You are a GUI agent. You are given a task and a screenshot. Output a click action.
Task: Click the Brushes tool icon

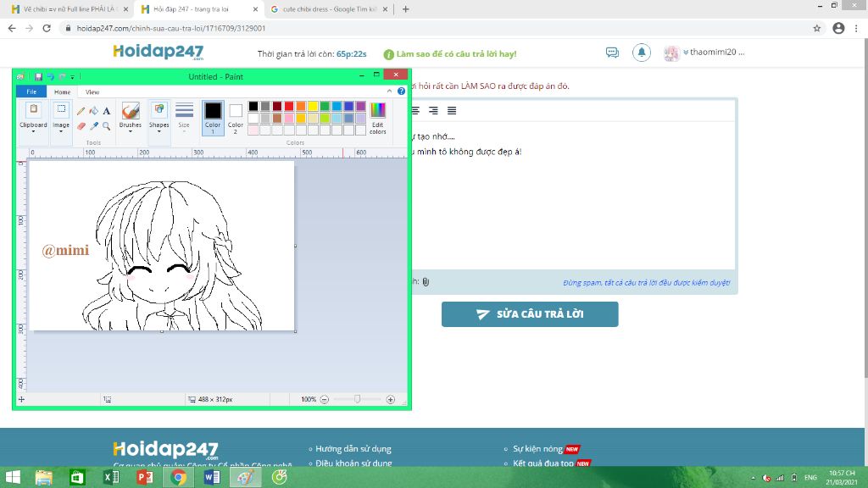pos(131,111)
